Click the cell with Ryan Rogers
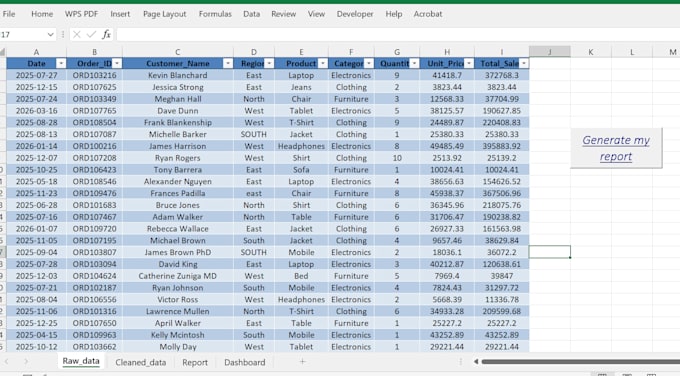This screenshot has width=680, height=376. tap(177, 158)
